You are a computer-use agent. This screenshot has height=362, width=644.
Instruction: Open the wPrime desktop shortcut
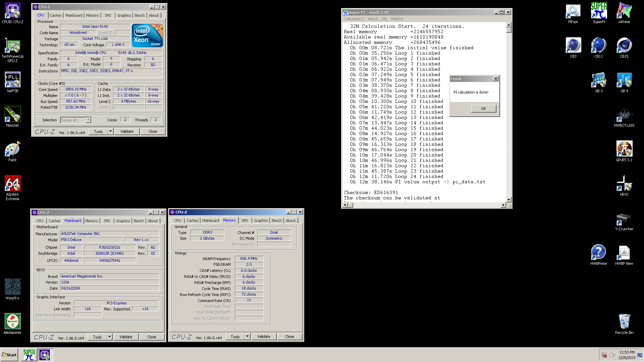pos(624,13)
